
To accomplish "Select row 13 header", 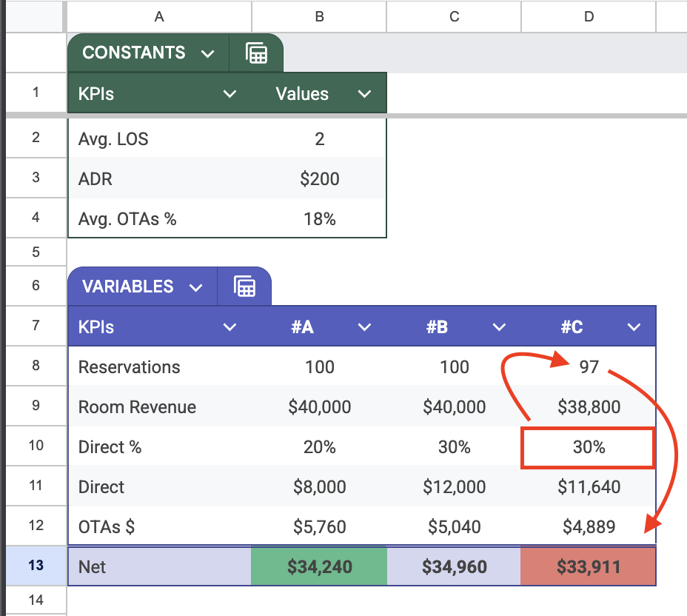I will click(x=36, y=566).
